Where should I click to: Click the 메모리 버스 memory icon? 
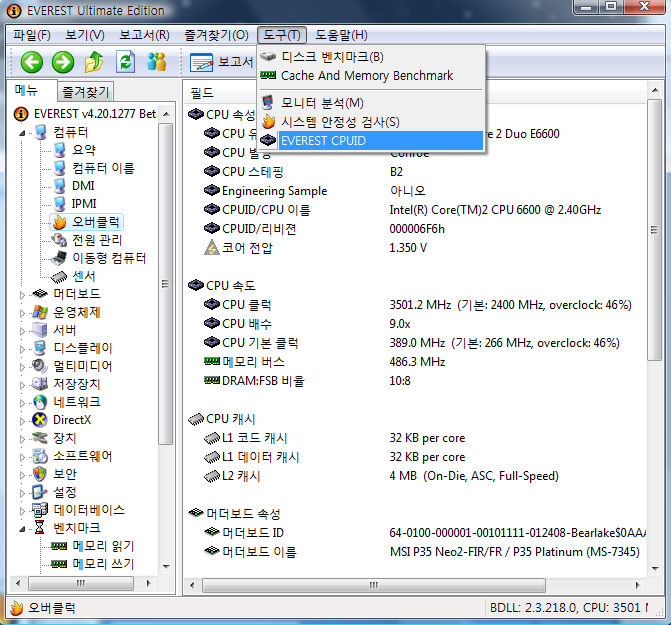212,361
